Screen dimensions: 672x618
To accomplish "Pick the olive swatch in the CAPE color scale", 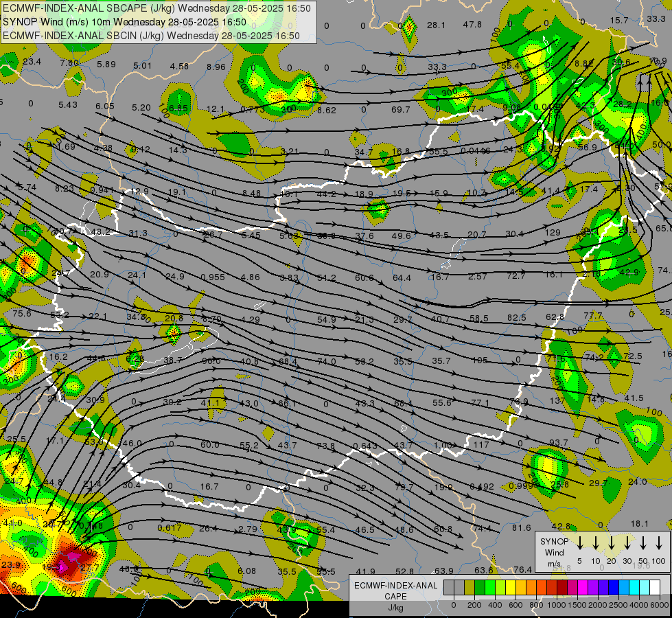I will [x=470, y=587].
